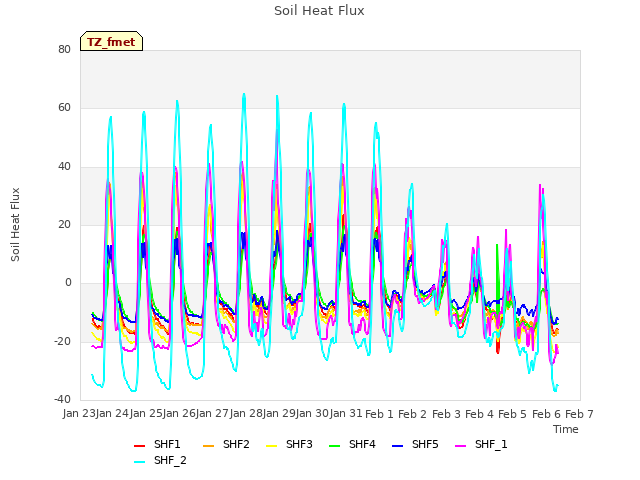Toggle SHF1 series in the legend
Image resolution: width=640 pixels, height=480 pixels.
tap(157, 444)
